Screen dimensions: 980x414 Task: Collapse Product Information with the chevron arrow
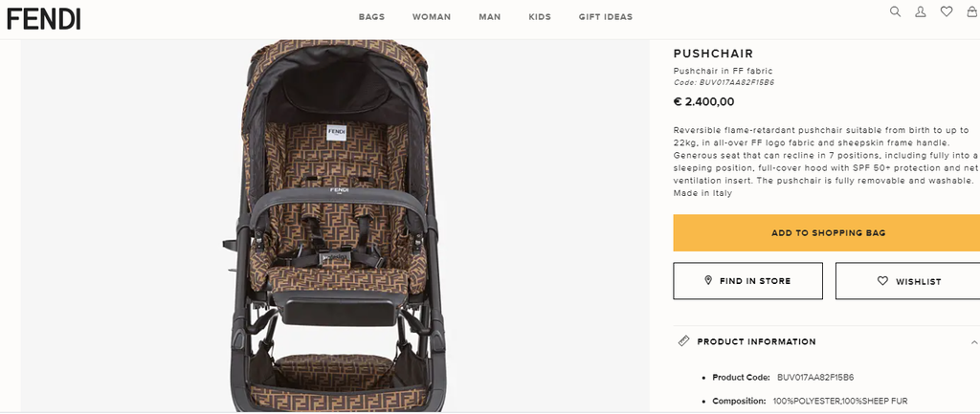pos(973,341)
